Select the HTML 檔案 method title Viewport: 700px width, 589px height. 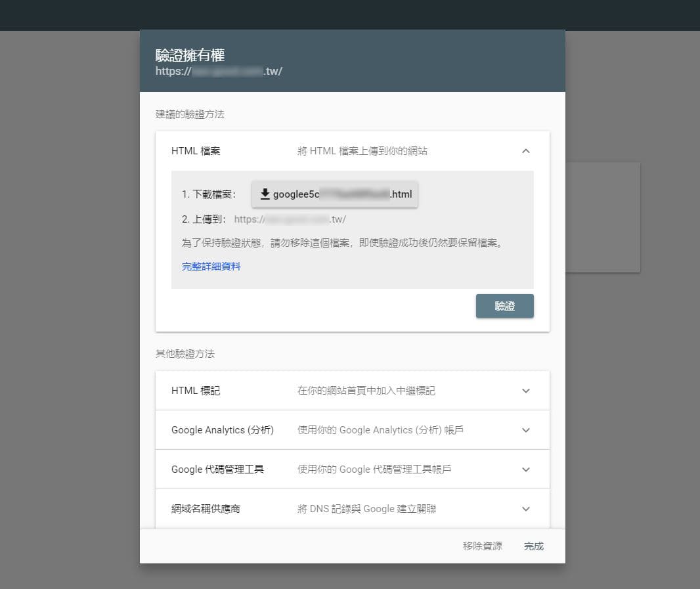pos(196,151)
